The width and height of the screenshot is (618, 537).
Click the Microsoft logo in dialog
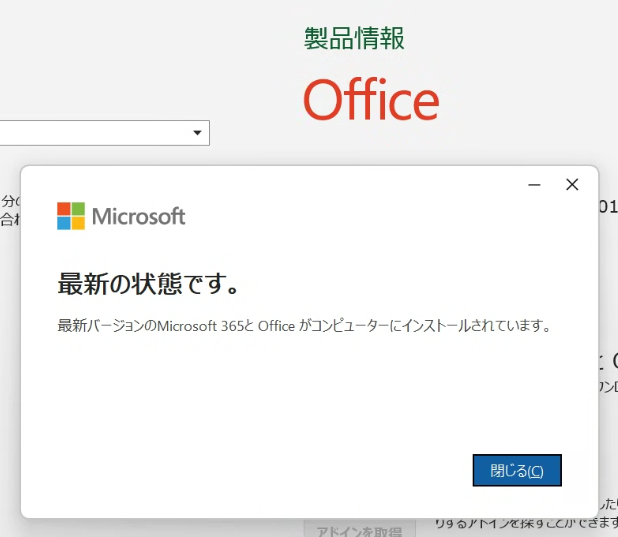click(121, 216)
